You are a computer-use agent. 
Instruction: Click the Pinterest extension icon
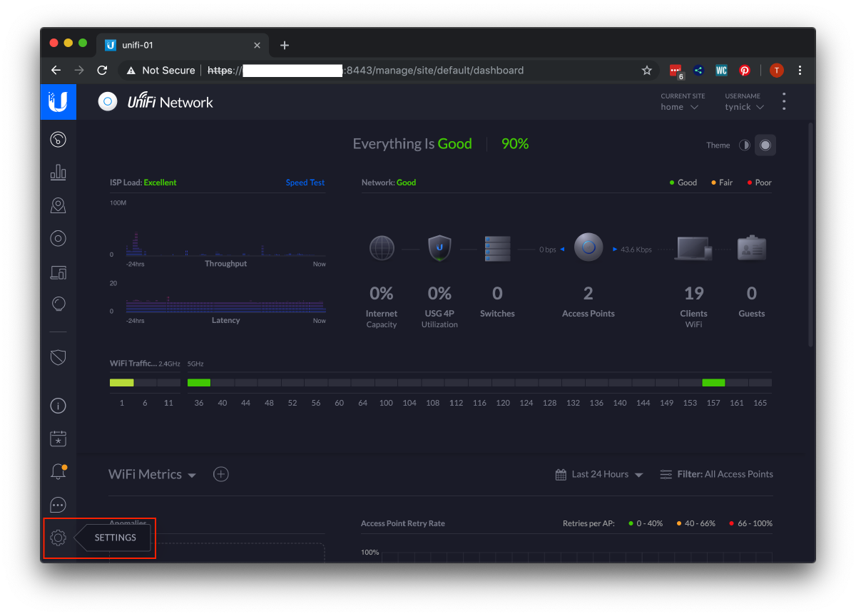[x=745, y=70]
